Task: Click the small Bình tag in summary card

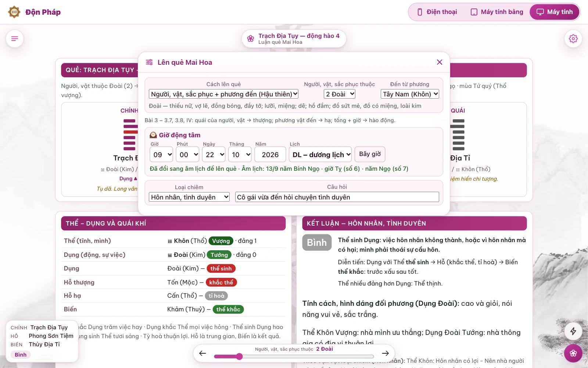Action: [x=21, y=355]
